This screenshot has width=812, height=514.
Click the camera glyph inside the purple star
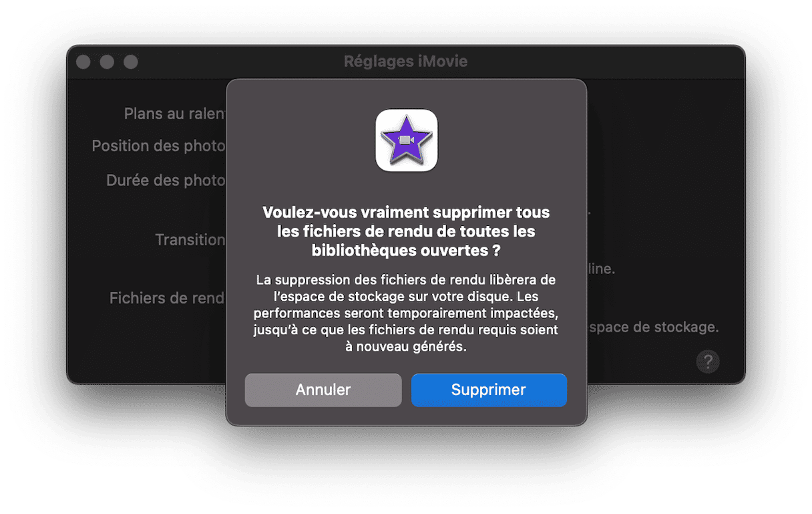pos(406,140)
